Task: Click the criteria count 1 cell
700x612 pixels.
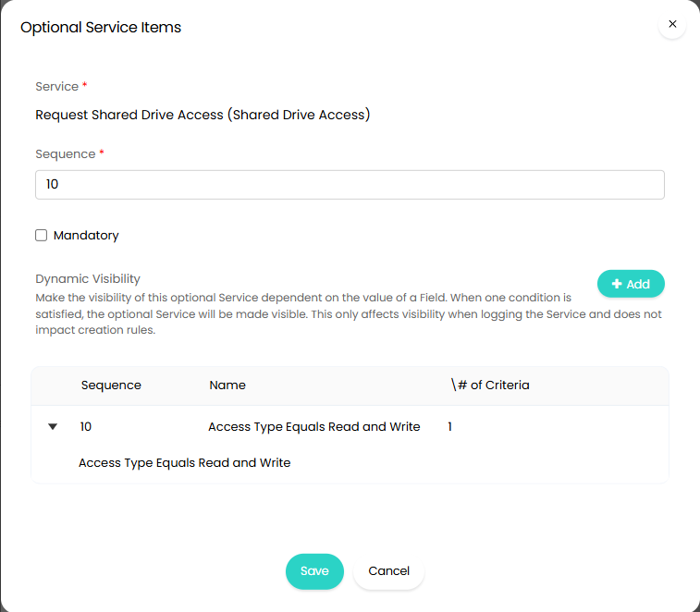Action: [x=450, y=427]
